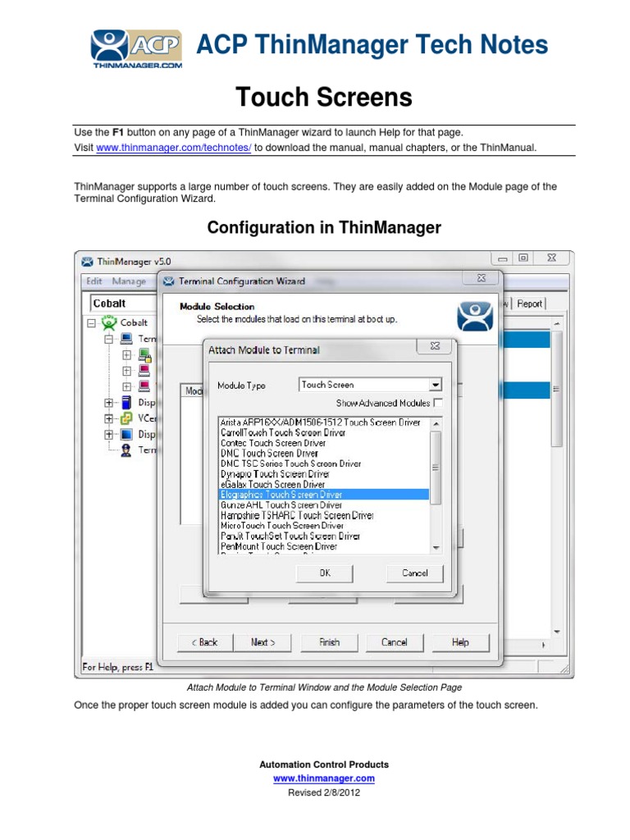Click the VCenter Servers icon in the tree
630x840 pixels.
click(126, 418)
